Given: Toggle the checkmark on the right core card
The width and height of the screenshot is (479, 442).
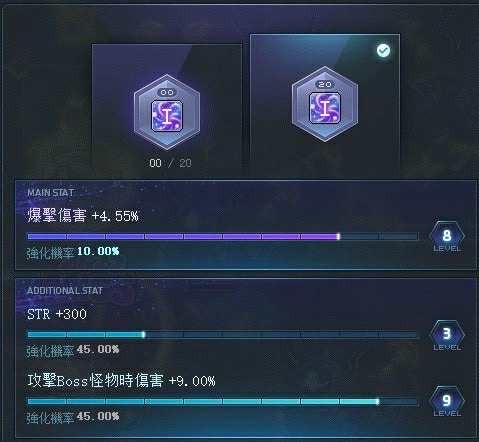Looking at the screenshot, I should pos(383,51).
